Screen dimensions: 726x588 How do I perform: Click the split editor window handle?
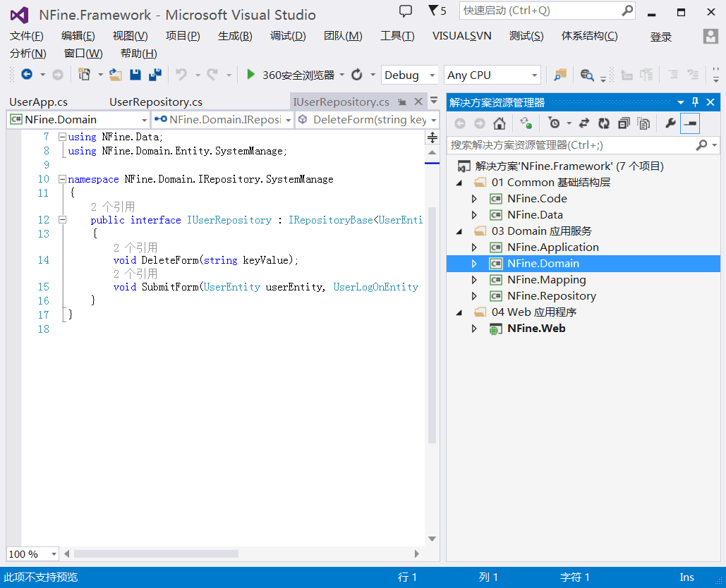point(432,137)
